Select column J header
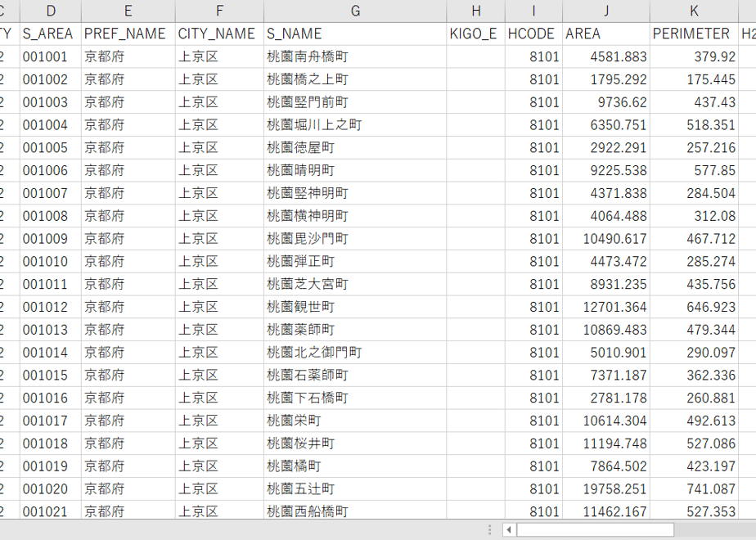 (x=606, y=11)
